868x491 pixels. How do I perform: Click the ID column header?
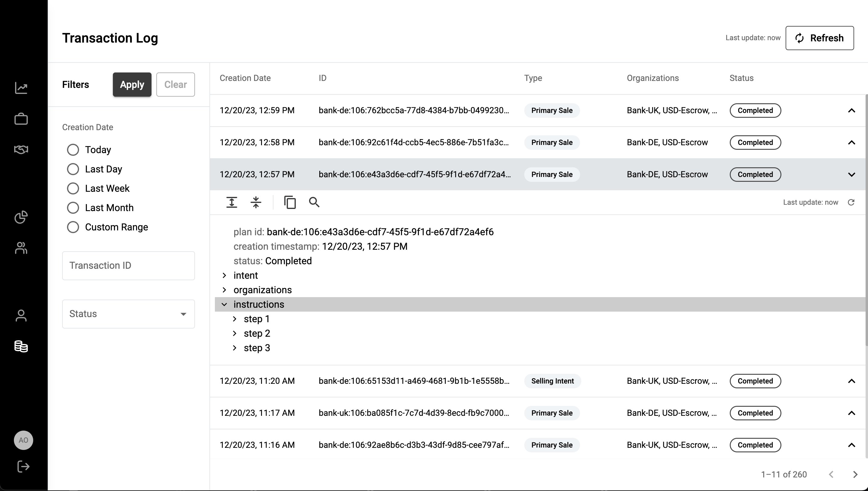(322, 78)
